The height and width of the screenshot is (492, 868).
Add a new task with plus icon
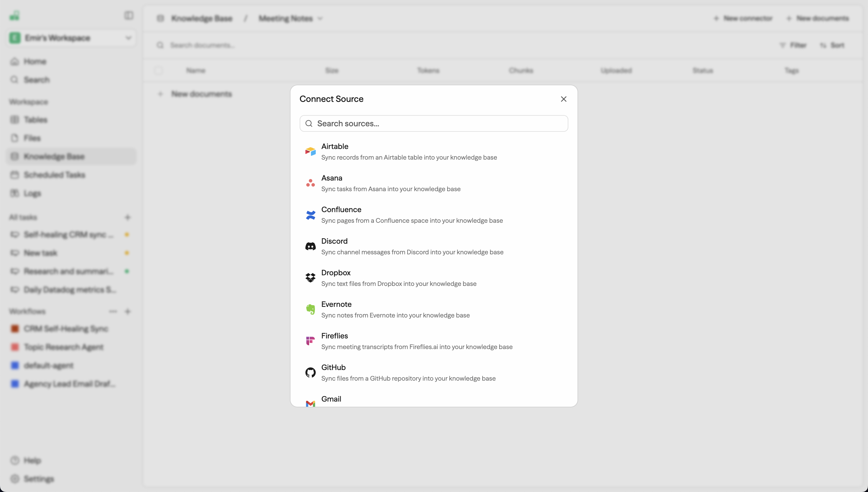point(127,217)
